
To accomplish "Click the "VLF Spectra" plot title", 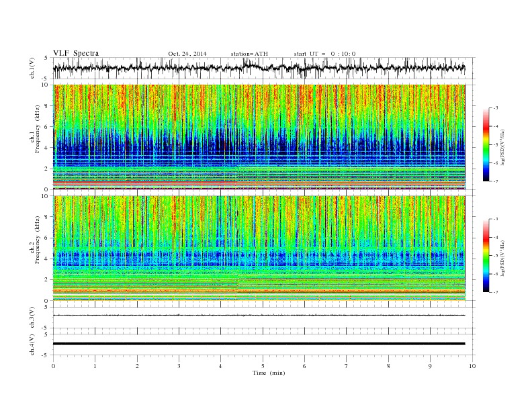I will click(x=76, y=53).
